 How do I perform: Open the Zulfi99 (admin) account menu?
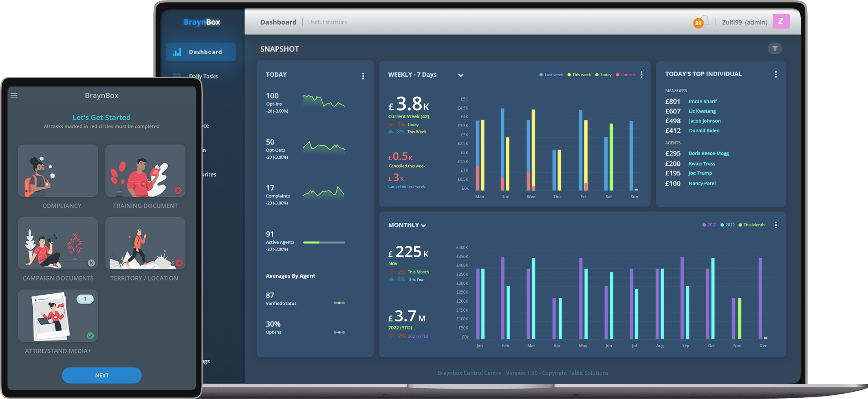tap(744, 22)
